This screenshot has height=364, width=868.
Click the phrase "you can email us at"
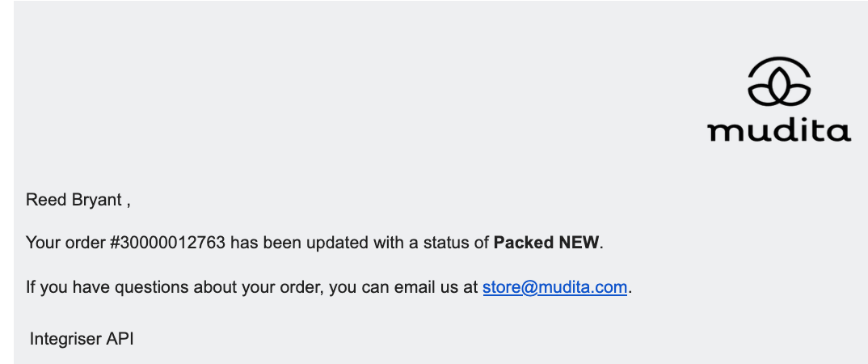click(403, 287)
